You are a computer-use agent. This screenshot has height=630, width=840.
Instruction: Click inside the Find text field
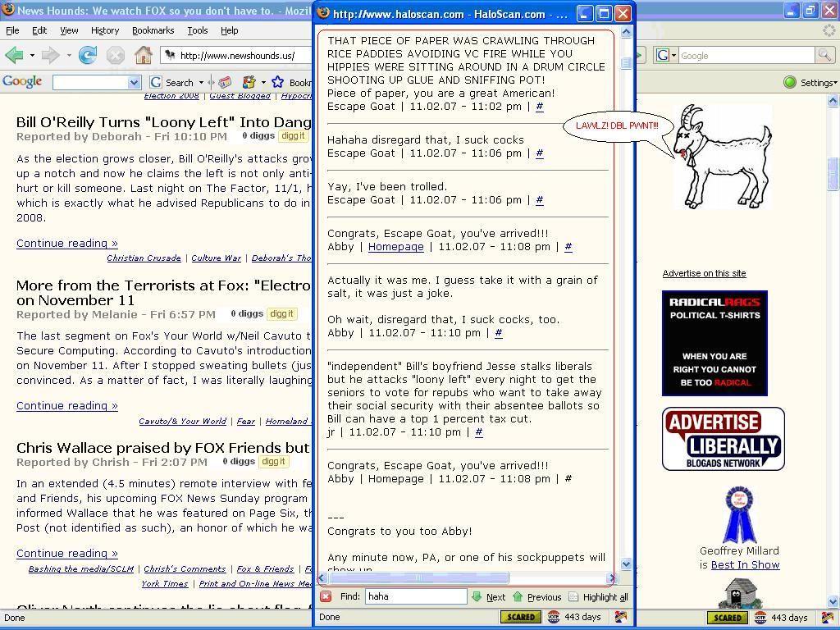[x=414, y=596]
